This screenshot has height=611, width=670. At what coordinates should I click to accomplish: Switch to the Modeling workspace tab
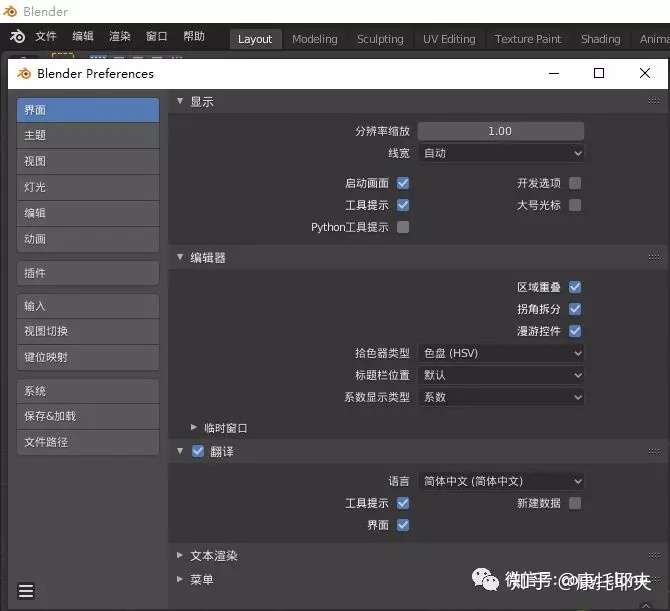click(x=315, y=39)
